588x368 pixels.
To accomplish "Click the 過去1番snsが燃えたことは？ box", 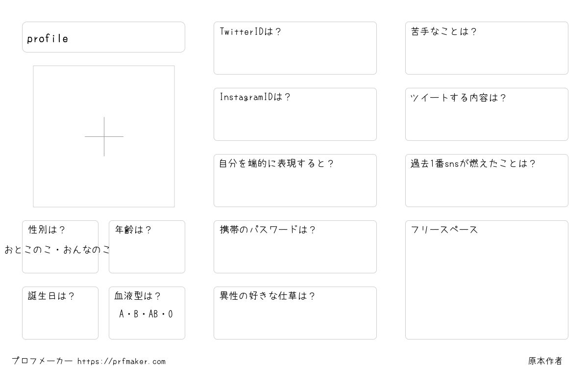I will coord(487,181).
